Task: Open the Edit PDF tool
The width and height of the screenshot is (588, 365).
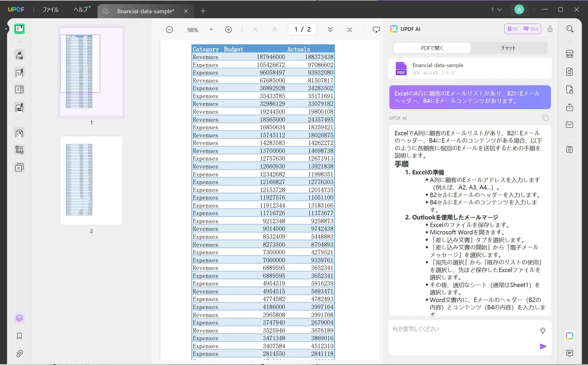Action: (x=19, y=73)
